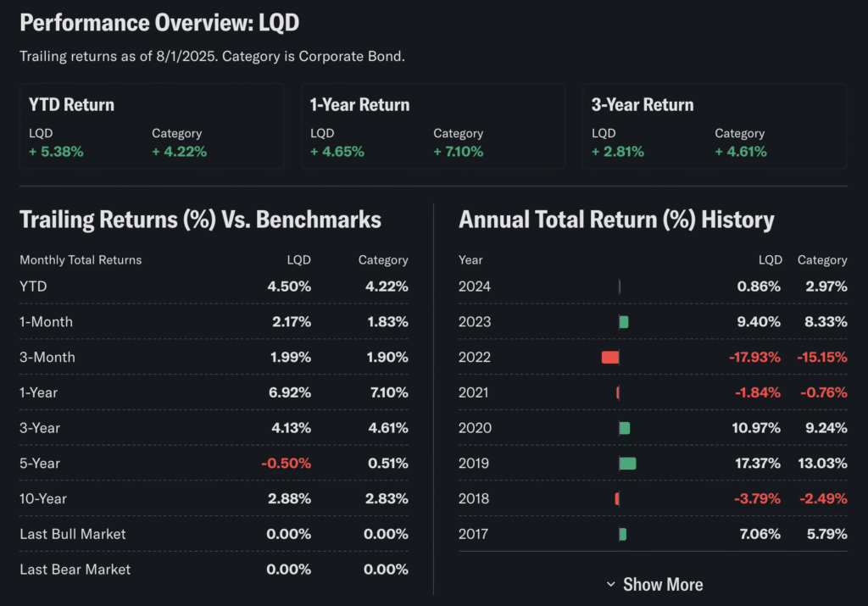Click the "2024" year label
Viewport: 868px width, 606px height.
tap(475, 286)
